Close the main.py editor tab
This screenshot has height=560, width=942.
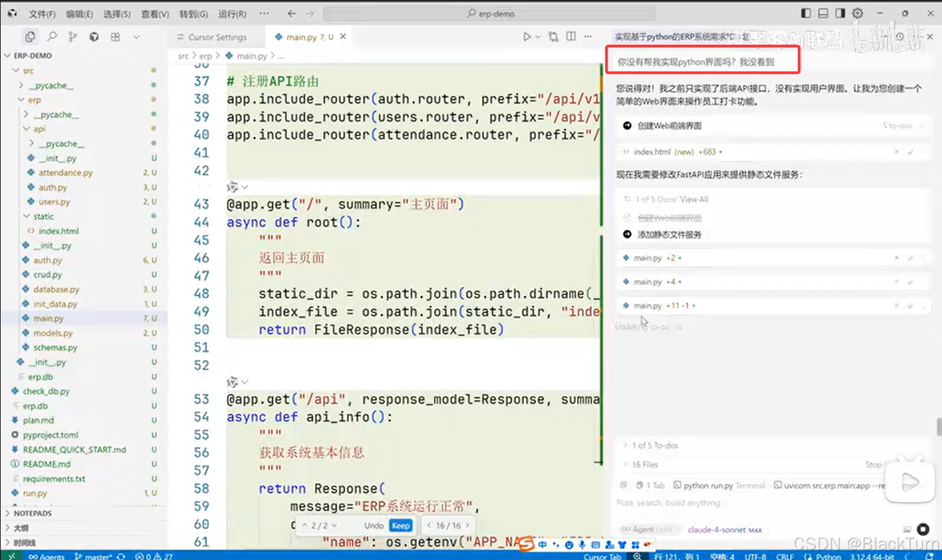343,37
